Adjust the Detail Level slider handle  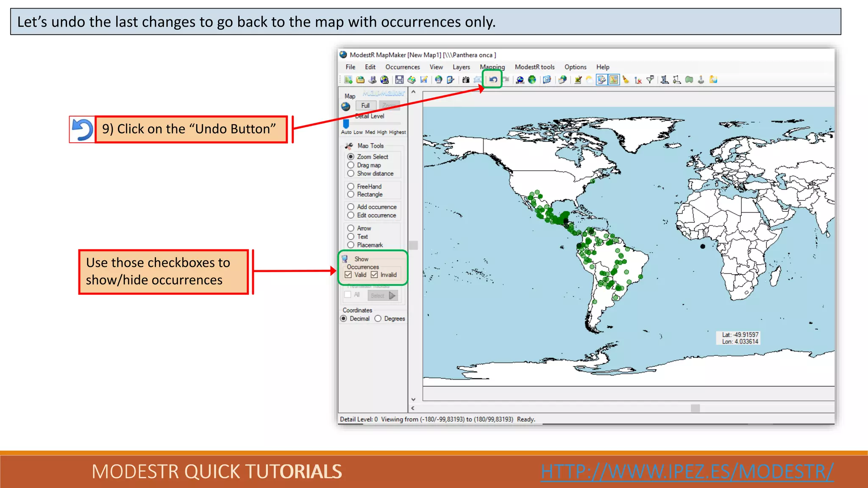[x=346, y=124]
